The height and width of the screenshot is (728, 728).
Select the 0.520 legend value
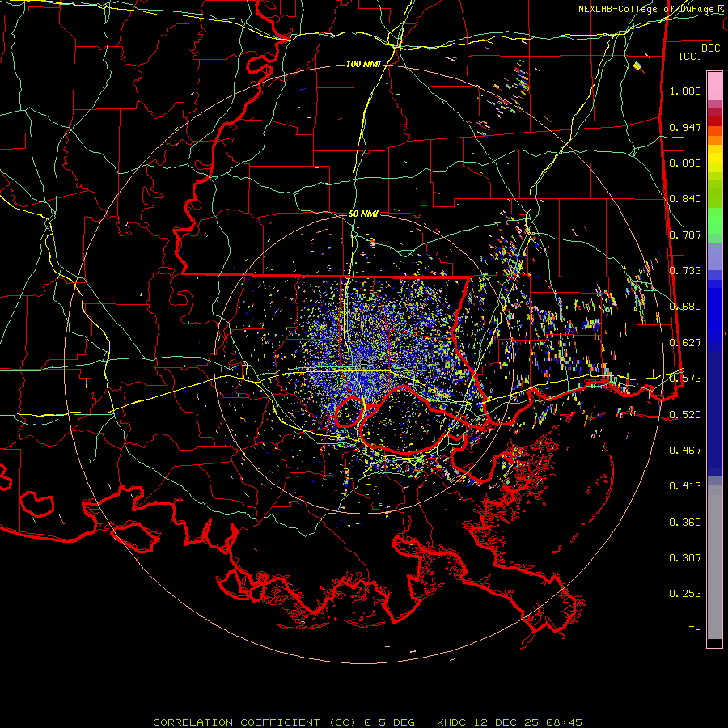point(685,415)
